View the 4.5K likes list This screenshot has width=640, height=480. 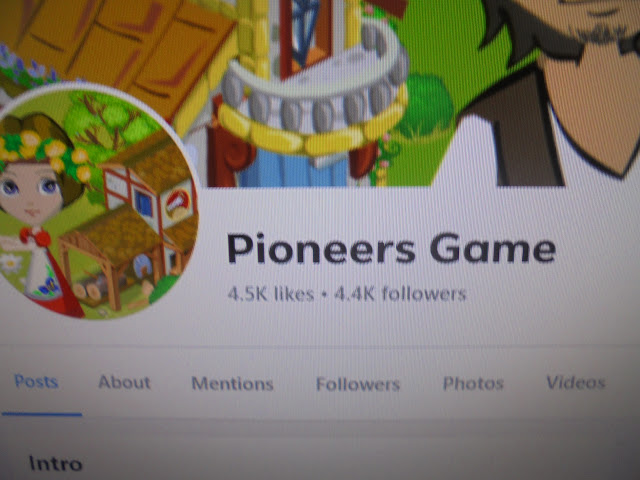(271, 294)
